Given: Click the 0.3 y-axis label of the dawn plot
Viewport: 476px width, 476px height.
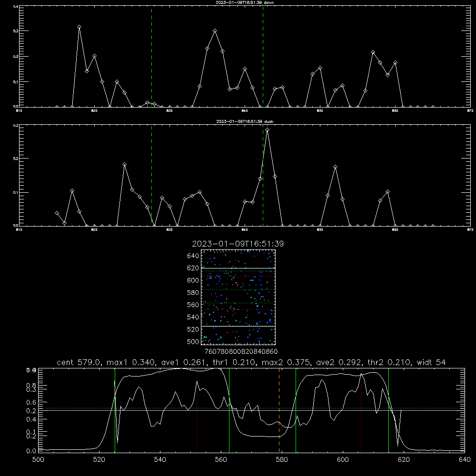Looking at the screenshot, I should pos(16,31).
